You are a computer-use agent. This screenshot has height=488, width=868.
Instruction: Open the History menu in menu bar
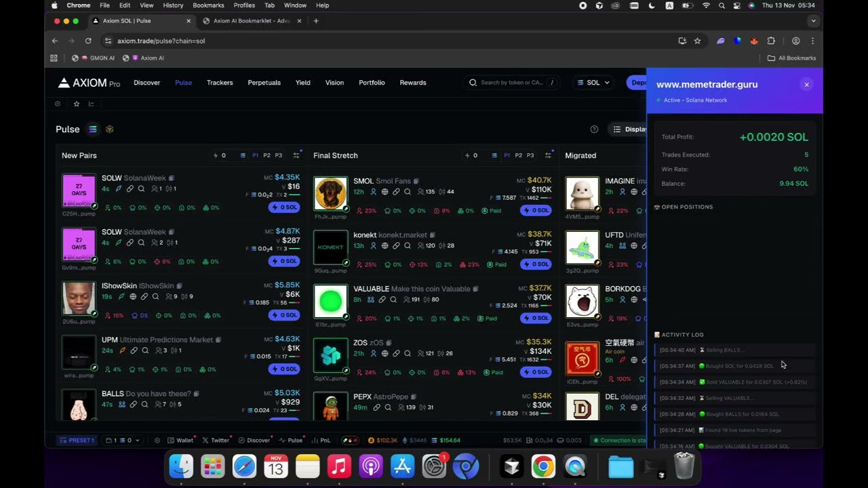tap(173, 5)
